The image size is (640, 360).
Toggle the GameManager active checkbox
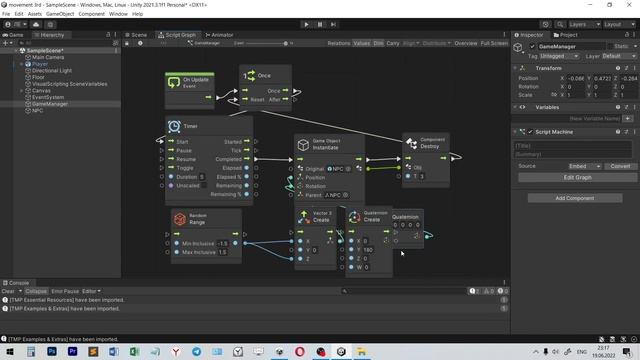tap(532, 47)
